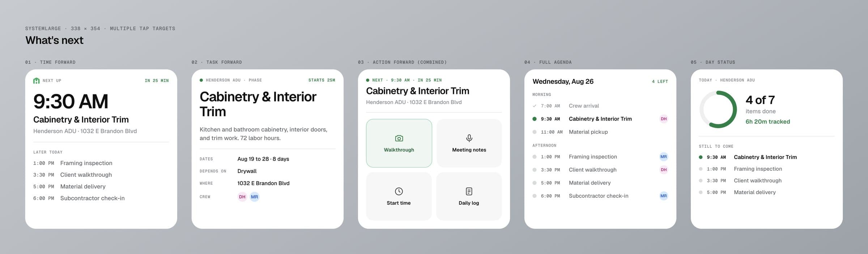Click the Walkthrough label on the green tile
This screenshot has height=254, width=868.
[399, 150]
